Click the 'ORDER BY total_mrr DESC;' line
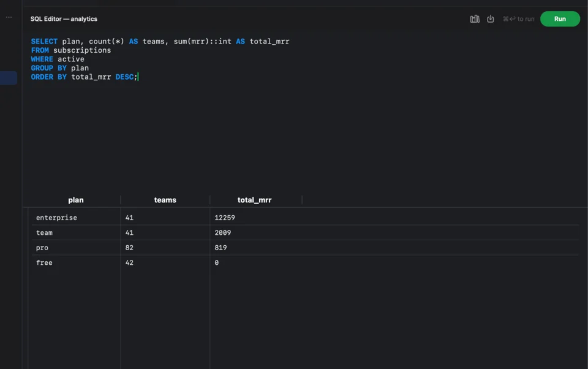This screenshot has height=369, width=588. tap(85, 77)
